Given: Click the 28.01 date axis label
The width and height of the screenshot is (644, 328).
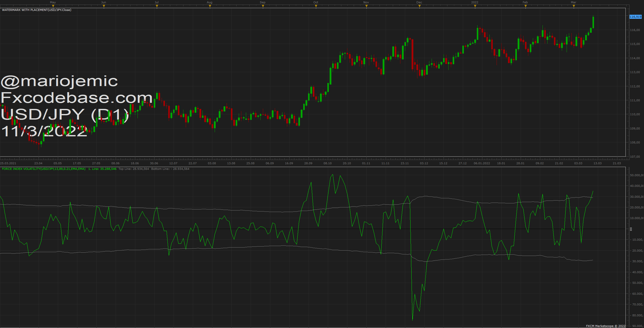Looking at the screenshot, I should (x=520, y=163).
